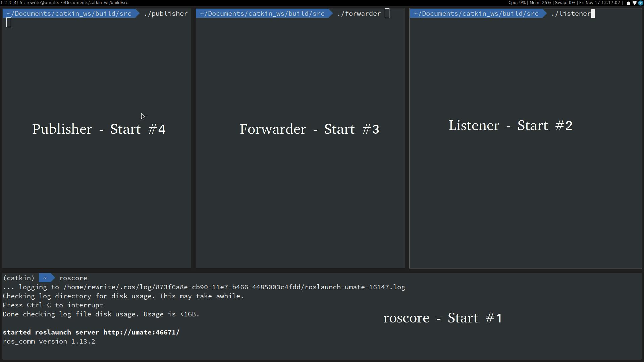Click the roslaunch server URL http://umate:46671/

click(141, 333)
